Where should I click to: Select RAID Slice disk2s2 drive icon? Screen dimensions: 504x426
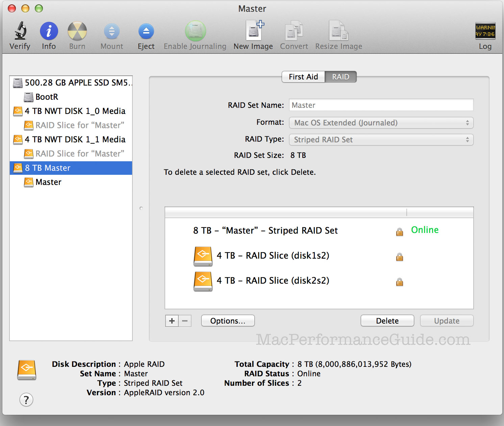coord(203,281)
